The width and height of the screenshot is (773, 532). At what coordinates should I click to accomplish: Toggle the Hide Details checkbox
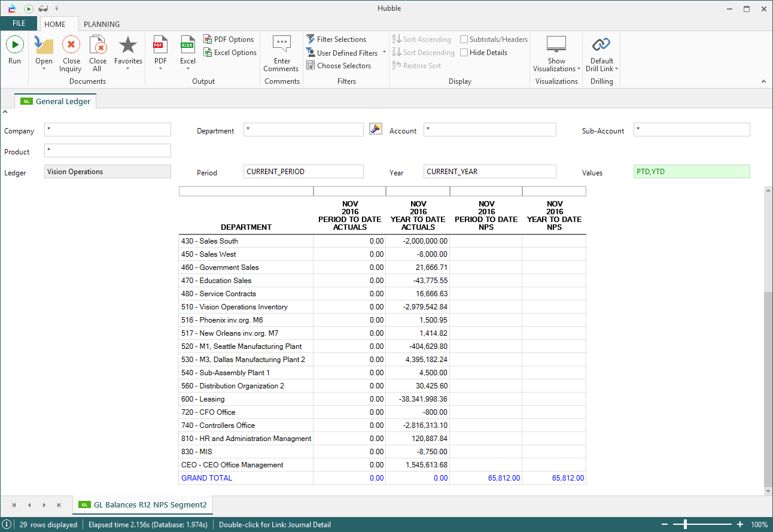click(x=464, y=53)
